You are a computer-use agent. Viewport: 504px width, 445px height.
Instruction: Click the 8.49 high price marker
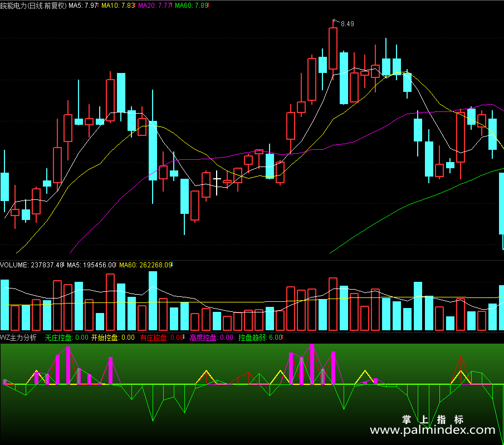click(347, 24)
